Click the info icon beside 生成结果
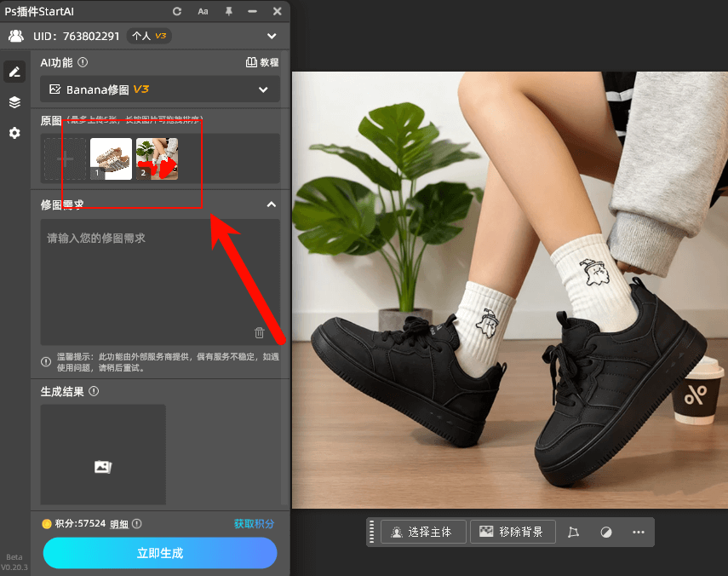 point(94,392)
